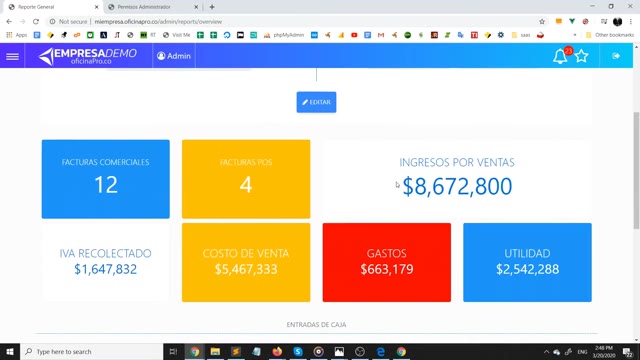Click the blue EDITAR button
The image size is (640, 360).
tap(316, 102)
